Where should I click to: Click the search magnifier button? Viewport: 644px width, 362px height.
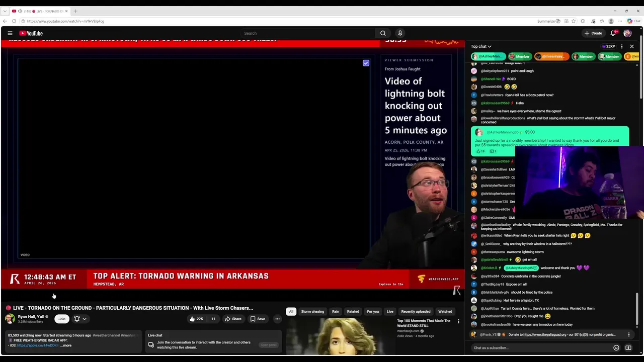383,33
